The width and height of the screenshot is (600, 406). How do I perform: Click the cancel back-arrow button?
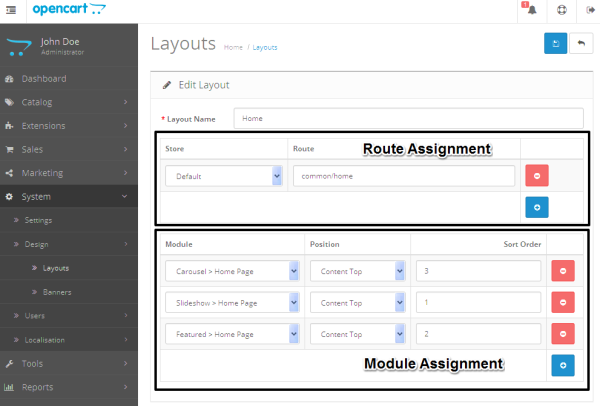[x=581, y=43]
